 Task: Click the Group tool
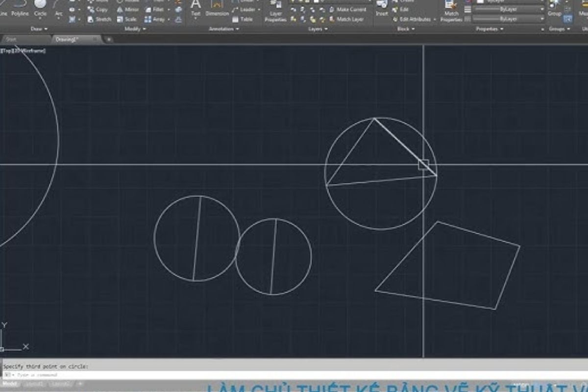[554, 9]
